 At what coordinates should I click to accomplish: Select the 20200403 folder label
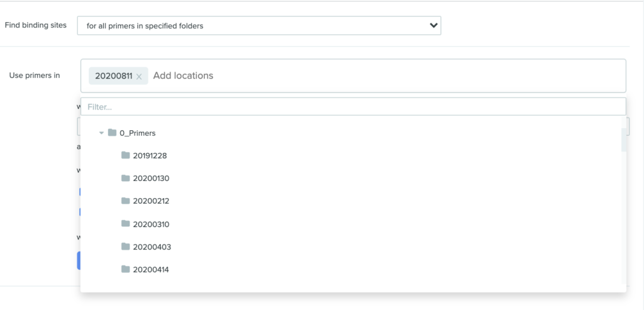coord(152,246)
